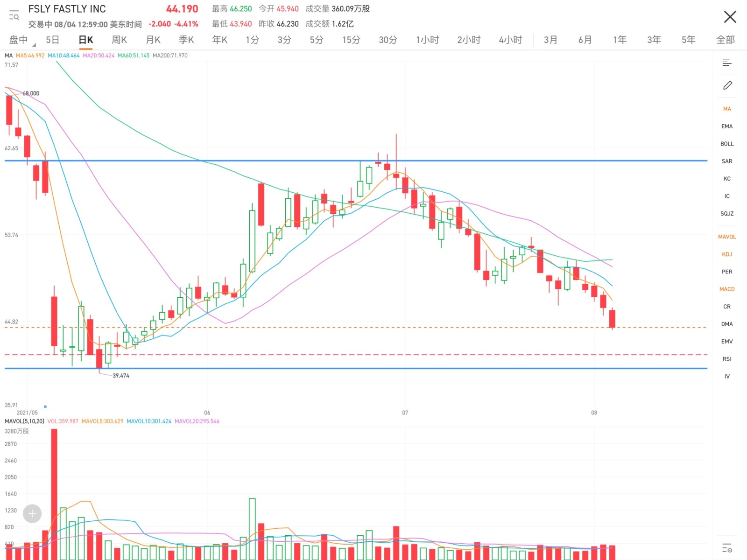Click the -4.41% percentage change
This screenshot has width=747, height=560.
186,24
